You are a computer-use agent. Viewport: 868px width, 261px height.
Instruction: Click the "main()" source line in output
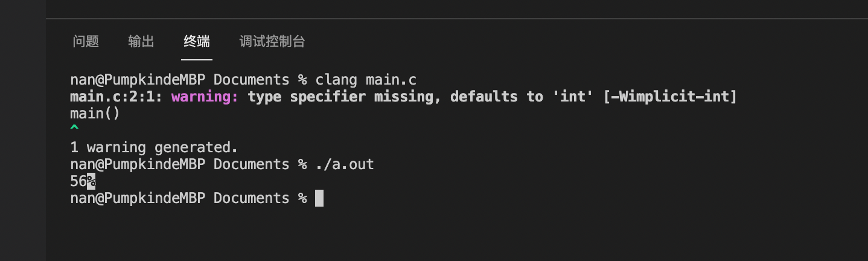pyautogui.click(x=95, y=114)
